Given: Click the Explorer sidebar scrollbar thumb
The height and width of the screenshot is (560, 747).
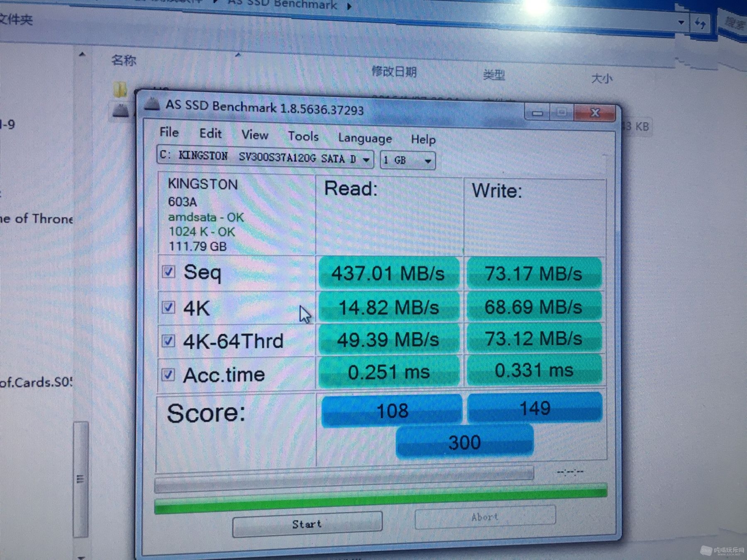Looking at the screenshot, I should [x=81, y=479].
